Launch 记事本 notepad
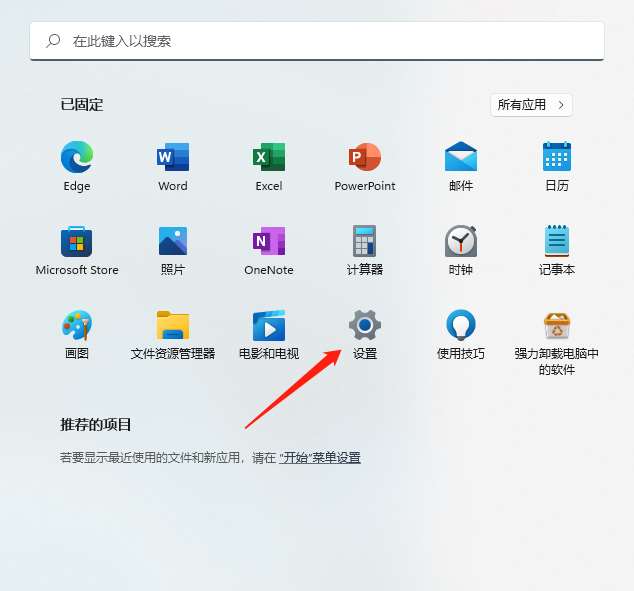The width and height of the screenshot is (634, 591). (x=557, y=241)
